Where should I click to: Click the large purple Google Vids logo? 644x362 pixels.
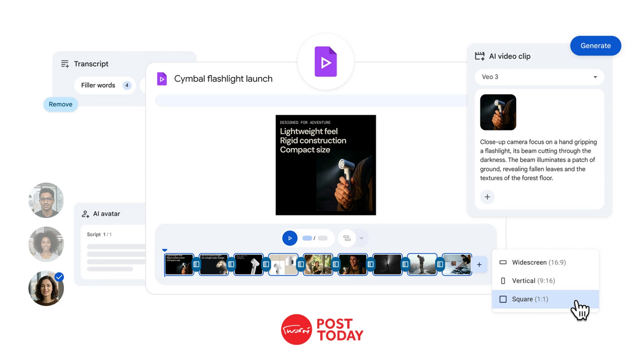(x=326, y=62)
